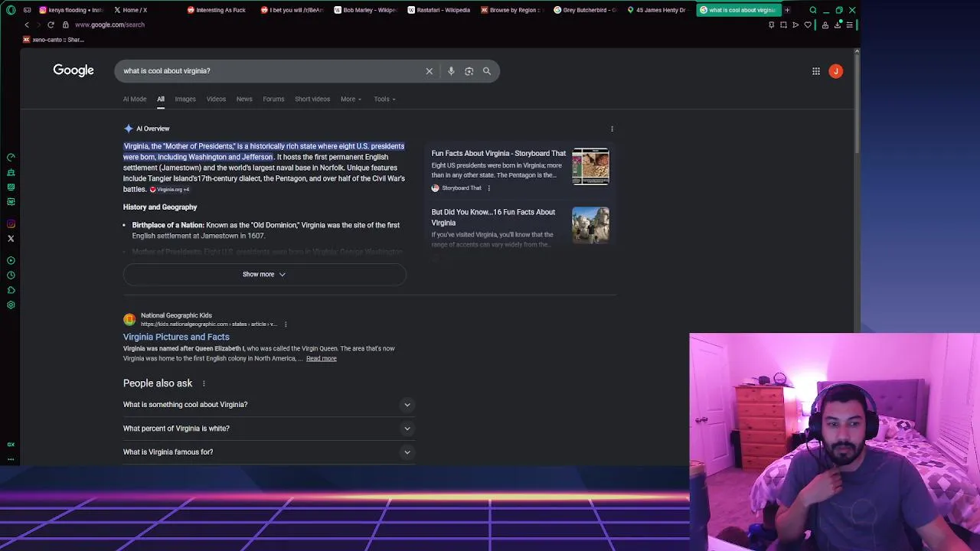Open a new tab with the plus button
980x551 pixels.
787,10
